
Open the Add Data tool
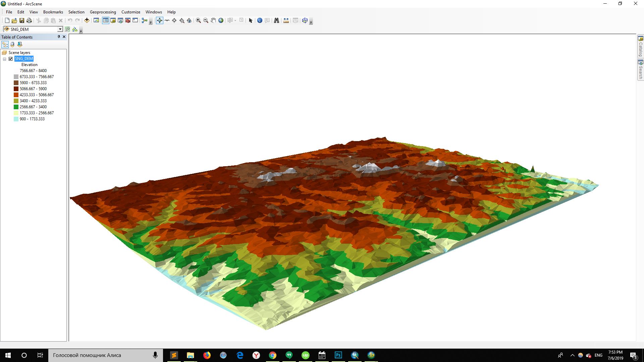tap(87, 20)
